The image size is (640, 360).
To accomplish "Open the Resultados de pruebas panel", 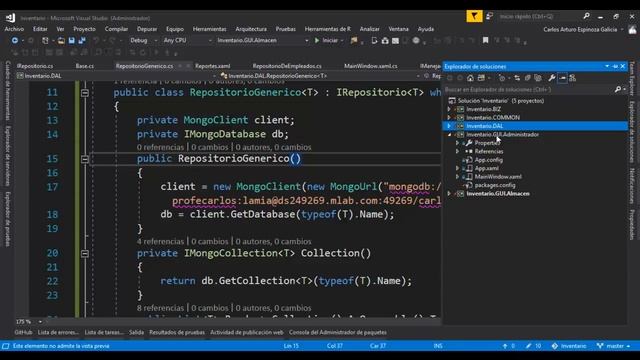I will (177, 332).
